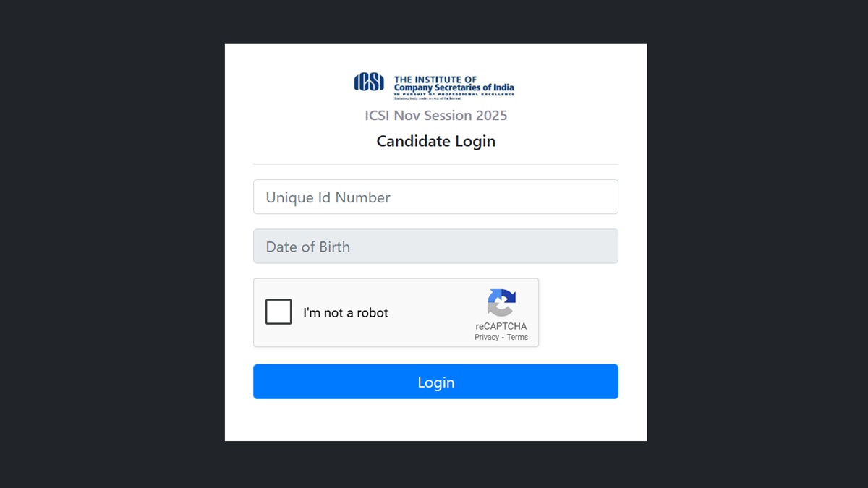Click the "ICSI Nov Session 2025" text

click(435, 116)
